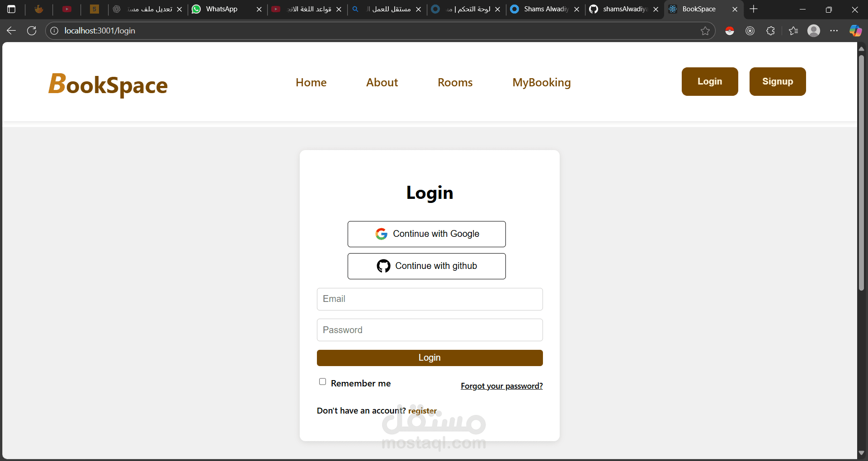
Task: View site information for localhost
Action: [x=54, y=31]
